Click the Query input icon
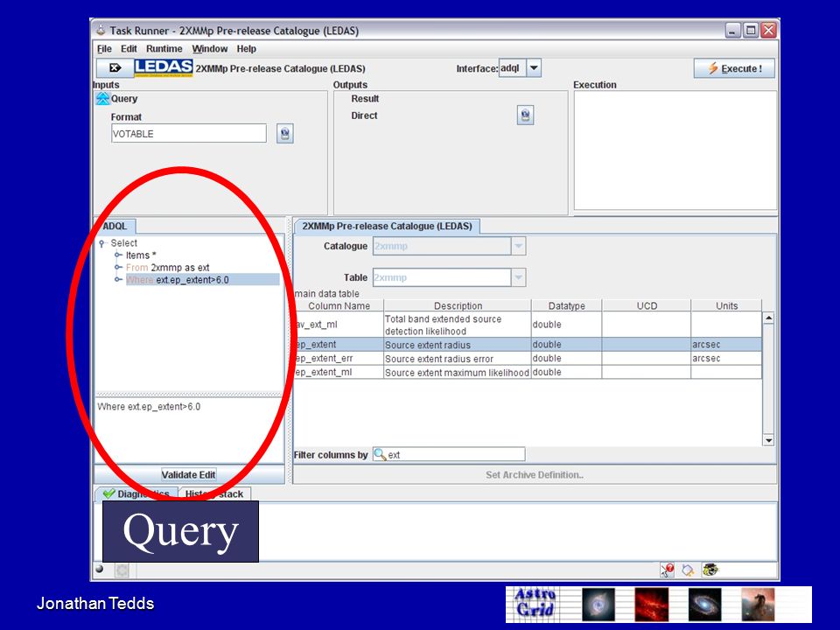The image size is (840, 630). [102, 99]
